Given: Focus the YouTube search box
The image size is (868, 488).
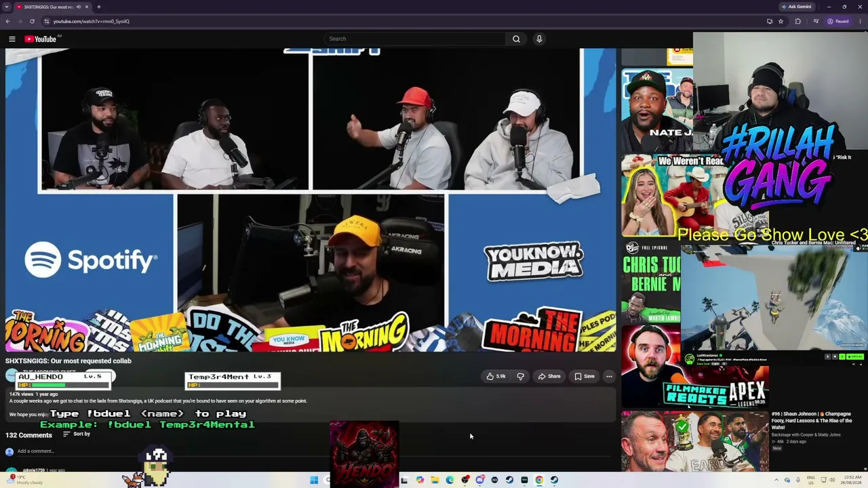Looking at the screenshot, I should pos(415,39).
